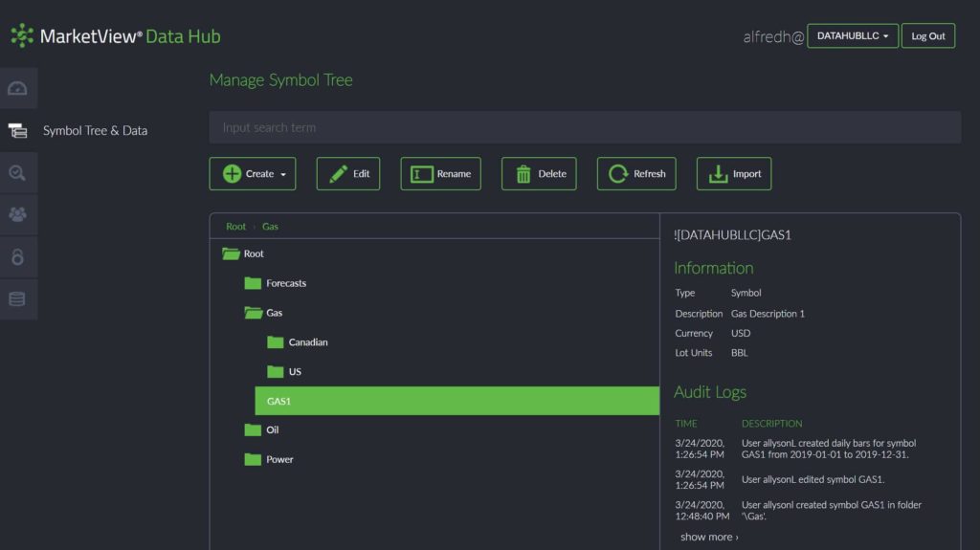Click the Log Out button
The width and height of the screenshot is (980, 550).
927,36
